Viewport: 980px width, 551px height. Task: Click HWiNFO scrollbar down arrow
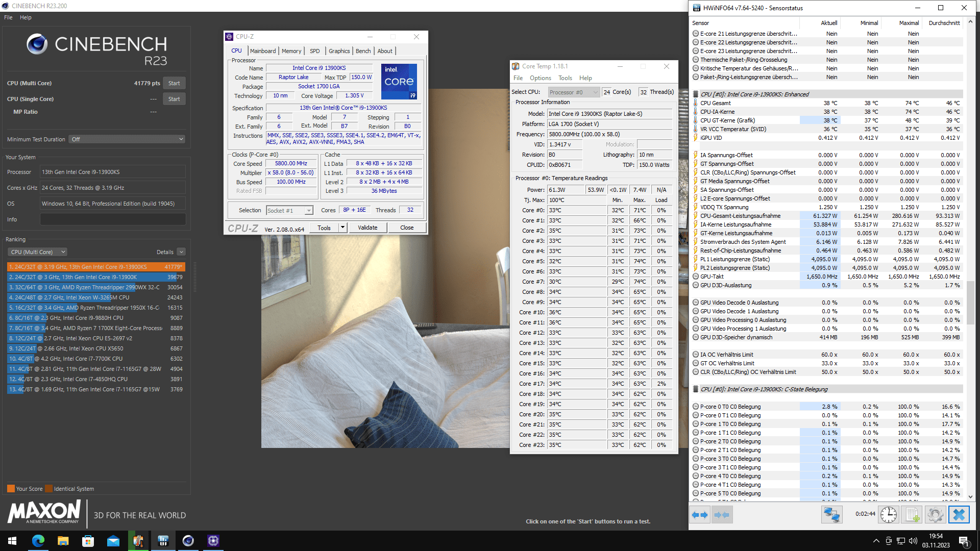[x=970, y=496]
